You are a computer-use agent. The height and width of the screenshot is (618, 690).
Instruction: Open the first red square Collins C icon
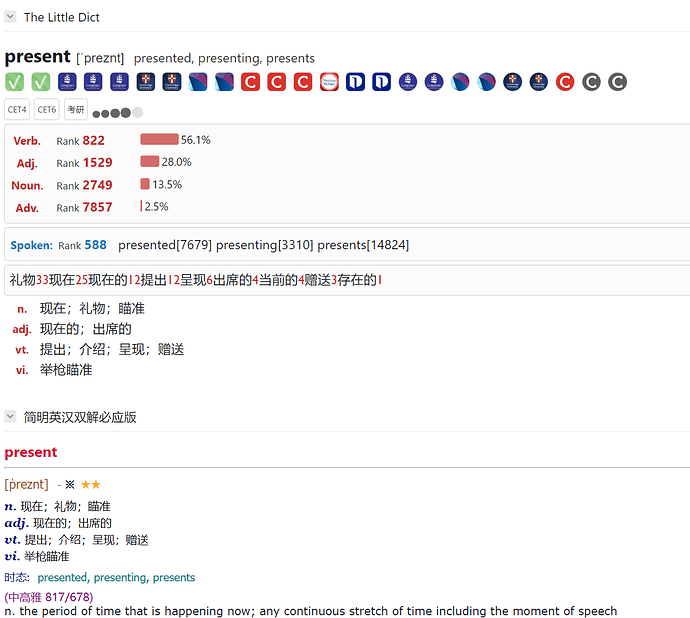[250, 82]
